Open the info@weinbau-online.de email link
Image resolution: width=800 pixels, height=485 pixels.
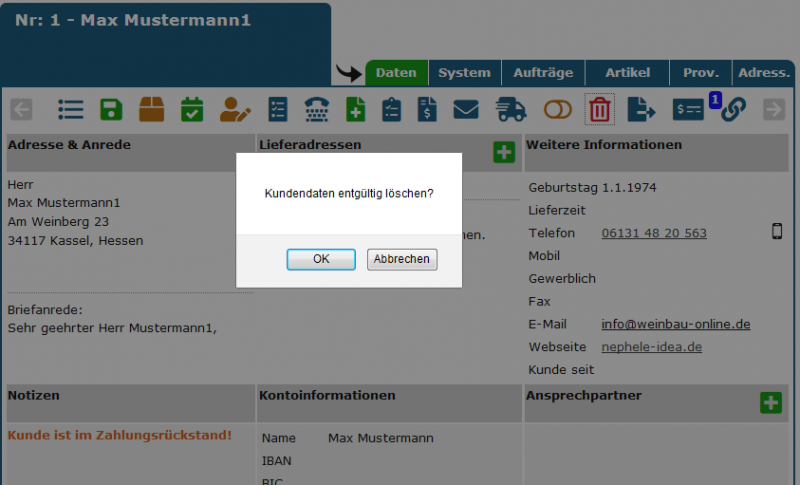pos(675,324)
